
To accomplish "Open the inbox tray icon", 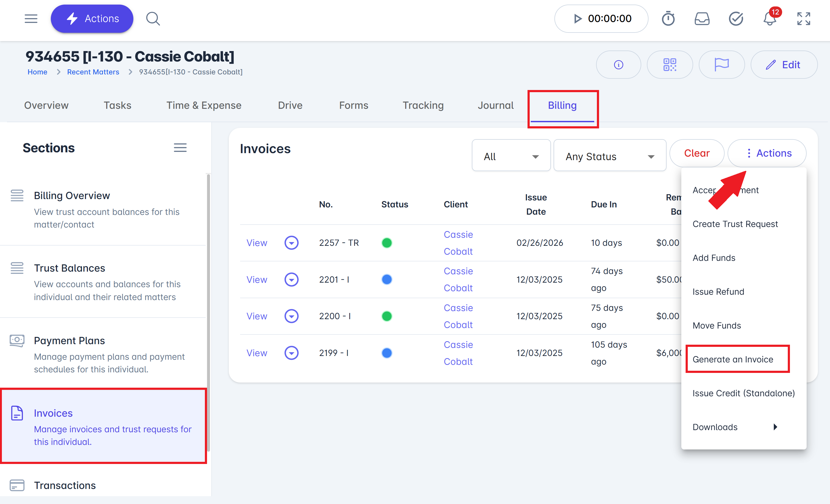I will [702, 19].
